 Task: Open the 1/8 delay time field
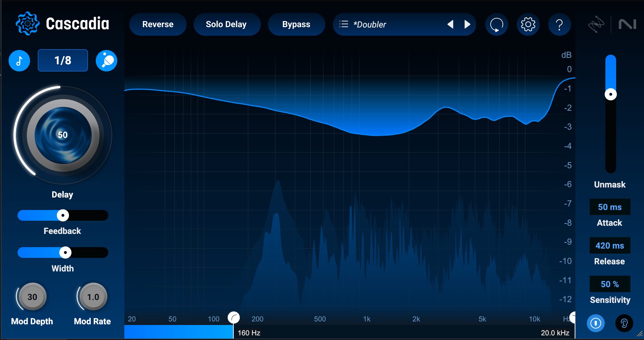click(x=63, y=60)
